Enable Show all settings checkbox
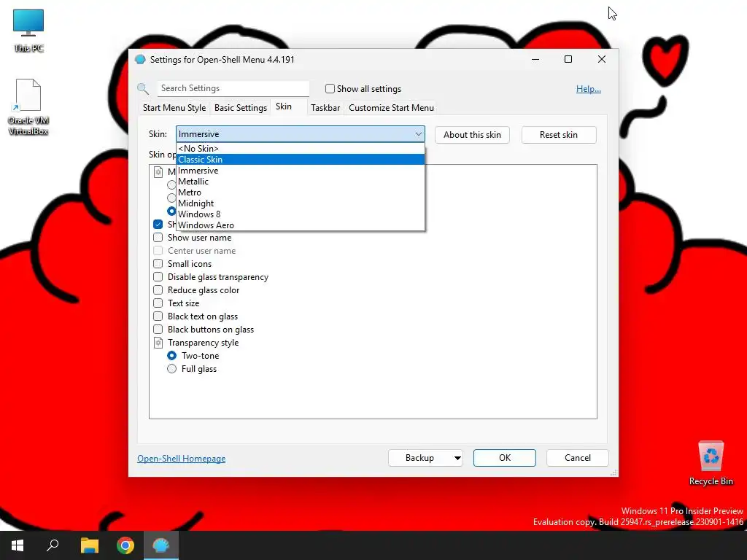The image size is (747, 560). tap(330, 88)
